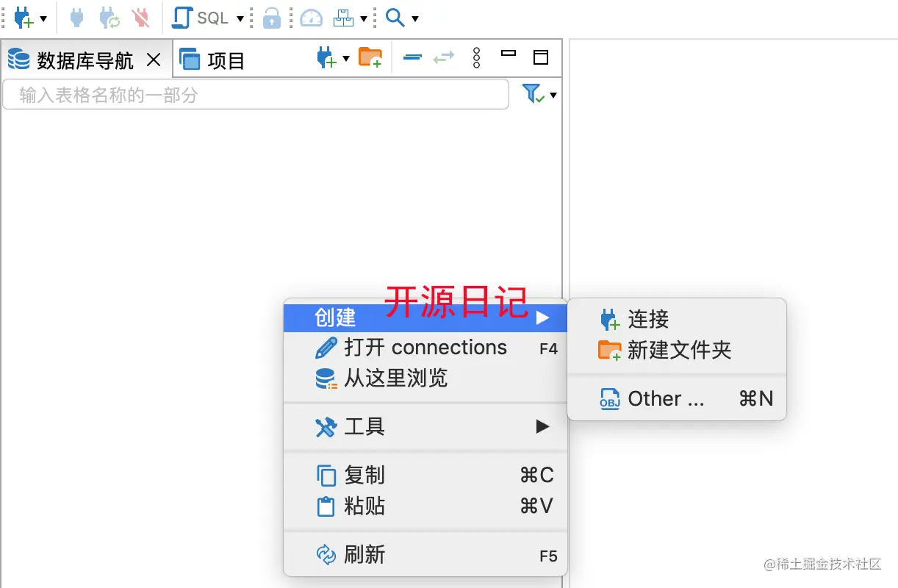Choose 打开 connections menu item
Image resolution: width=898 pixels, height=588 pixels.
pos(425,348)
